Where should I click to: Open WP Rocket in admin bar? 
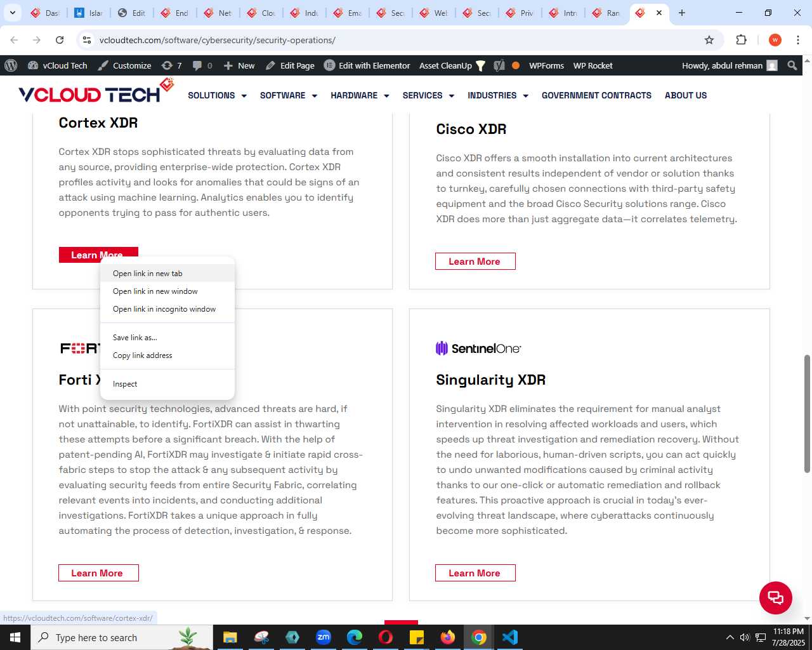pyautogui.click(x=593, y=65)
